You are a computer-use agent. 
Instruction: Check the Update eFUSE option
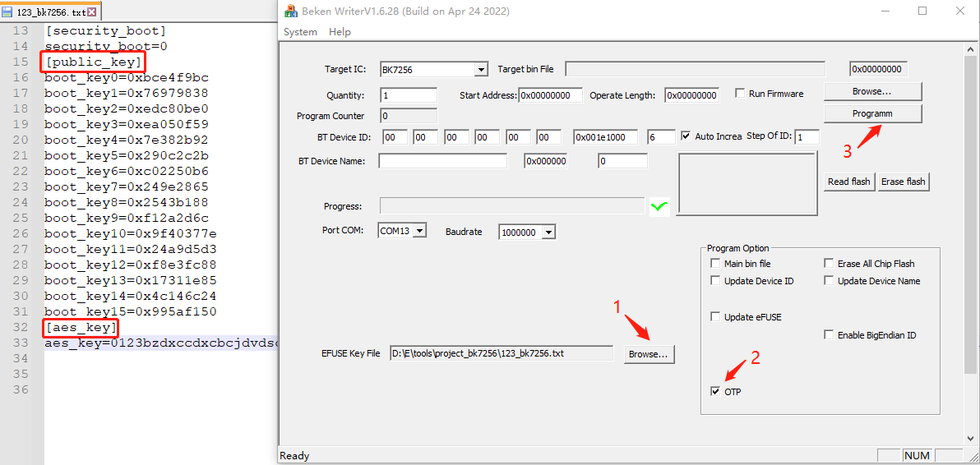click(x=715, y=317)
